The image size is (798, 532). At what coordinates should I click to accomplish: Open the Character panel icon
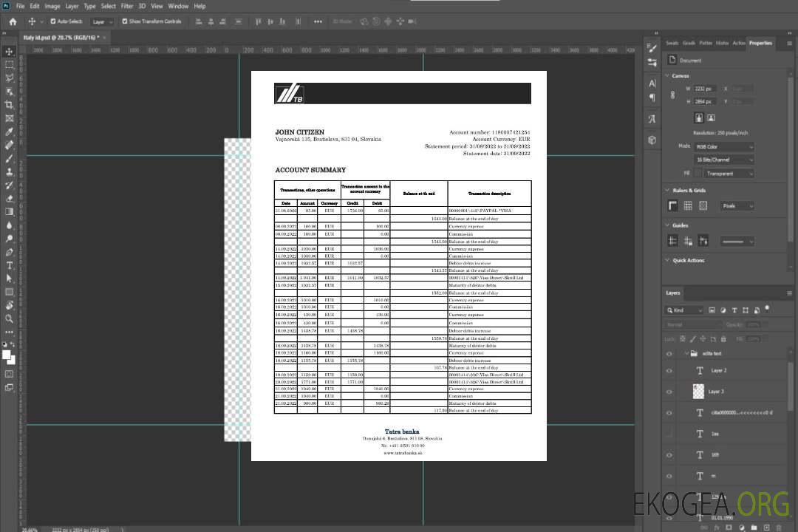[x=652, y=83]
